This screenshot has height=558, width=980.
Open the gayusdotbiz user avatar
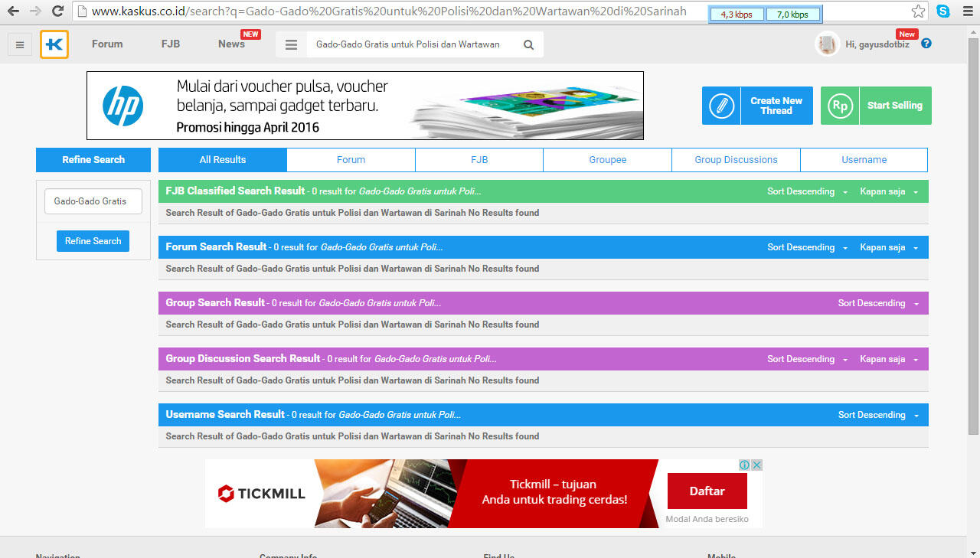(x=827, y=44)
